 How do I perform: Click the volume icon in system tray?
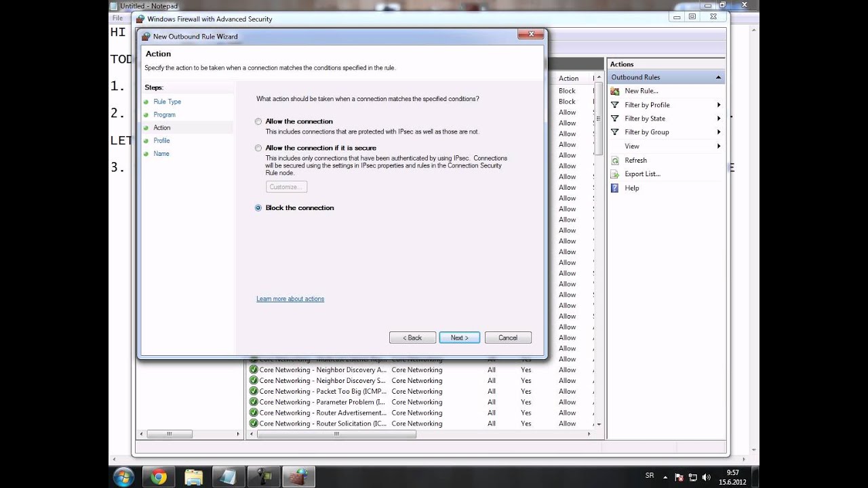(x=707, y=477)
